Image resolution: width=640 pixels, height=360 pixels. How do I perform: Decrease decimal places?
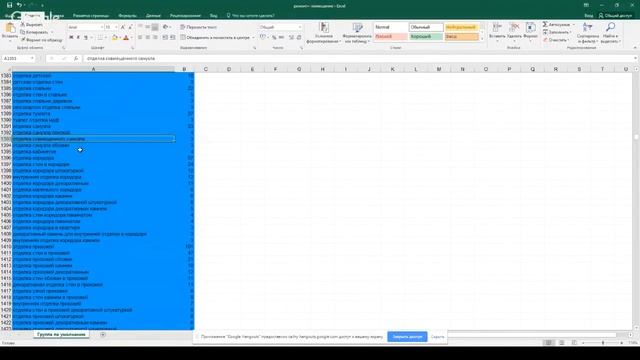(x=299, y=38)
